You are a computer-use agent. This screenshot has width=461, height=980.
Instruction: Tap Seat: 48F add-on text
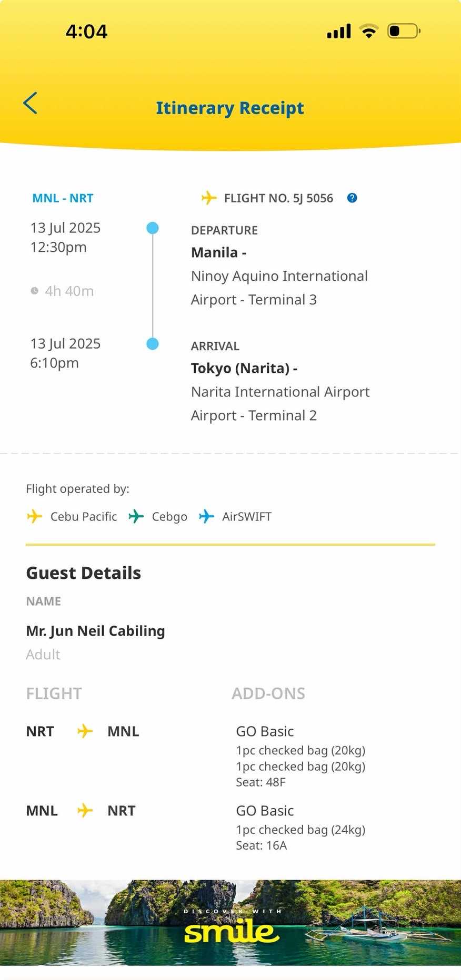[x=260, y=782]
